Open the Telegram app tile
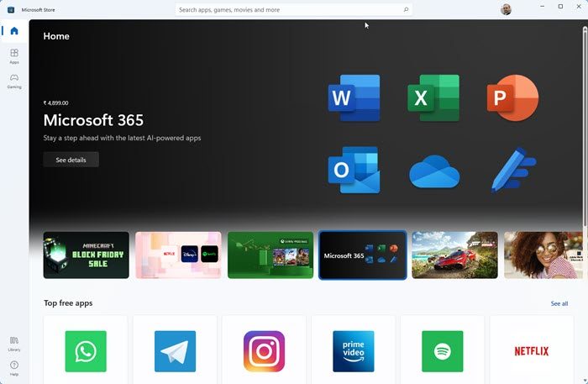Viewport: 588px width, 384px height. pyautogui.click(x=175, y=350)
